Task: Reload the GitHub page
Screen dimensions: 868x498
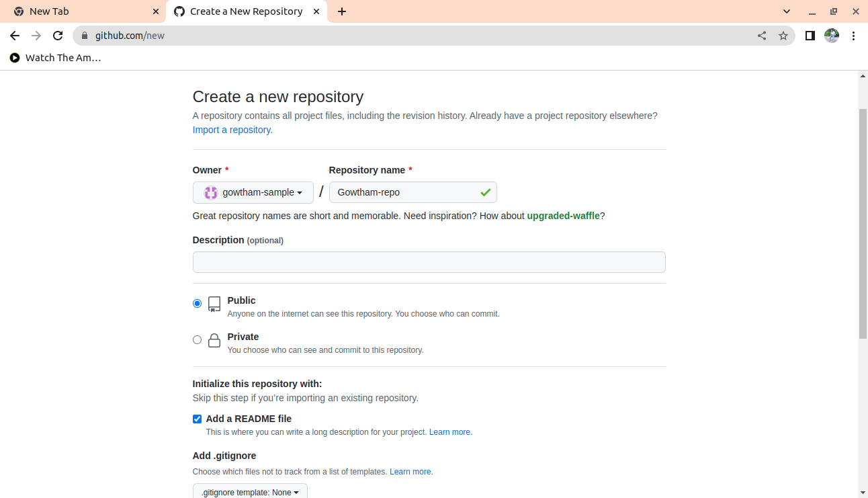Action: pyautogui.click(x=58, y=36)
